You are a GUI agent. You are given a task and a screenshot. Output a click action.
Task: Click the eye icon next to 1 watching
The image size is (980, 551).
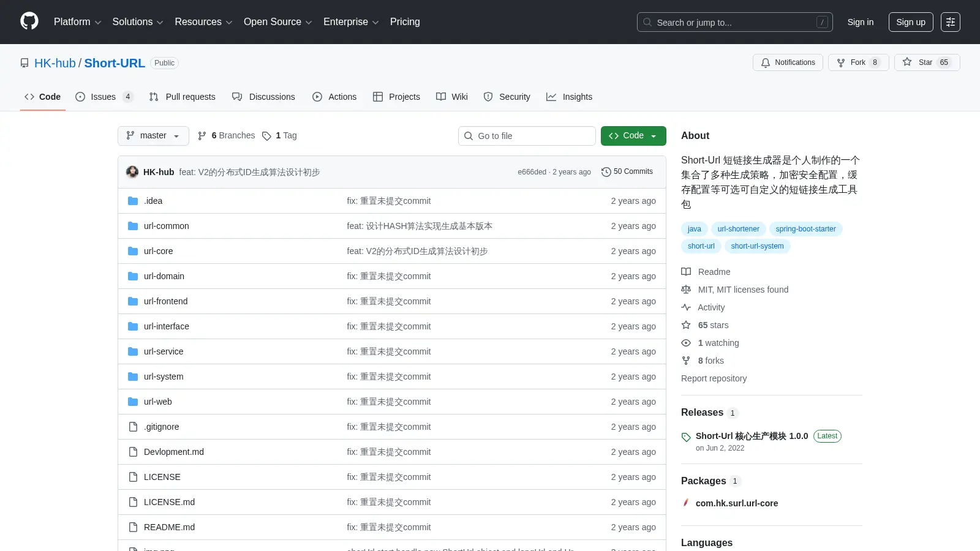click(x=686, y=343)
